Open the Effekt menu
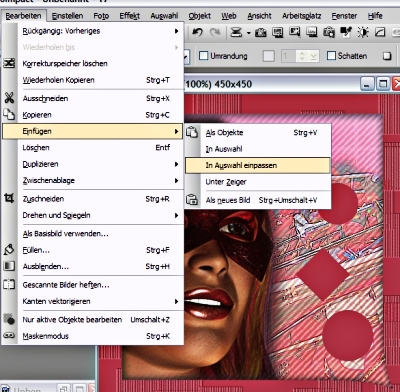This screenshot has width=400, height=392. (x=130, y=16)
